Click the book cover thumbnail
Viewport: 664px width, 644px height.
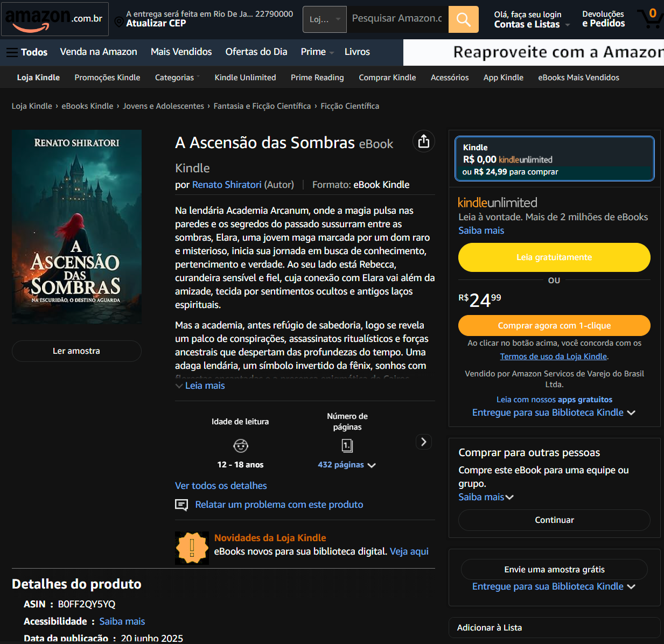(76, 227)
